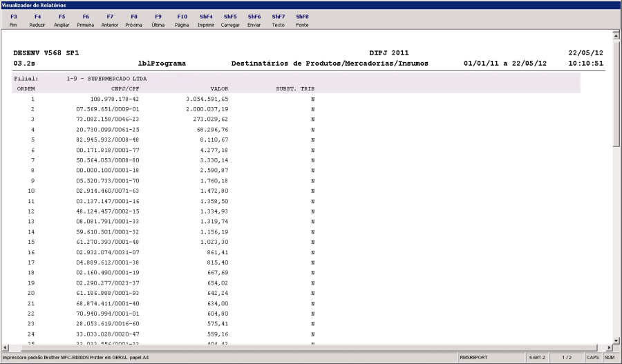Go to next page with F8 Próxima
622x364 pixels.
click(134, 21)
